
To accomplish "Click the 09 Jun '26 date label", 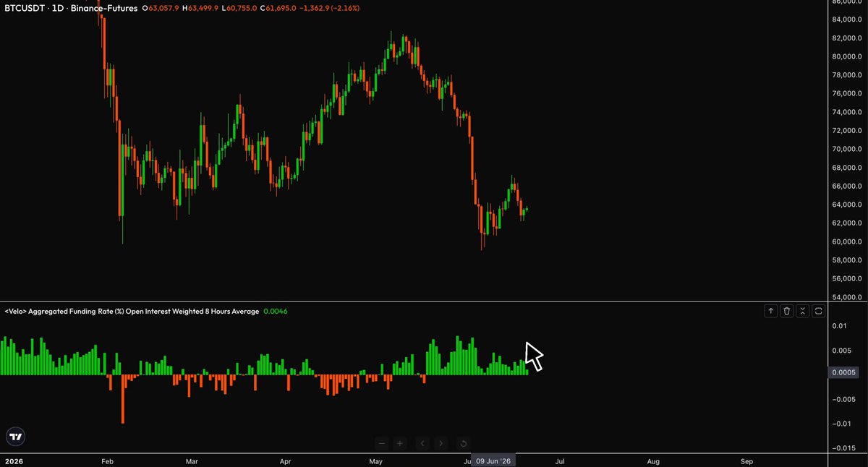I will tap(494, 461).
